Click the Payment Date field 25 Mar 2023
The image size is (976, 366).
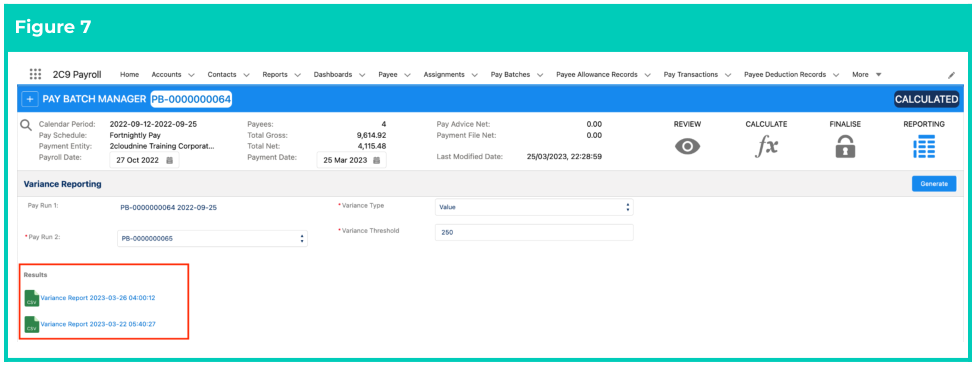(352, 160)
